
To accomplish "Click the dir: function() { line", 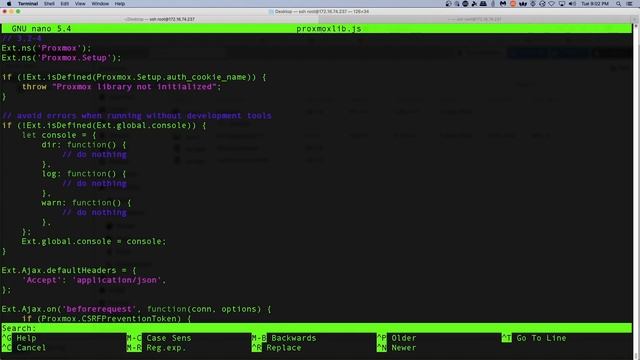I will pos(84,145).
